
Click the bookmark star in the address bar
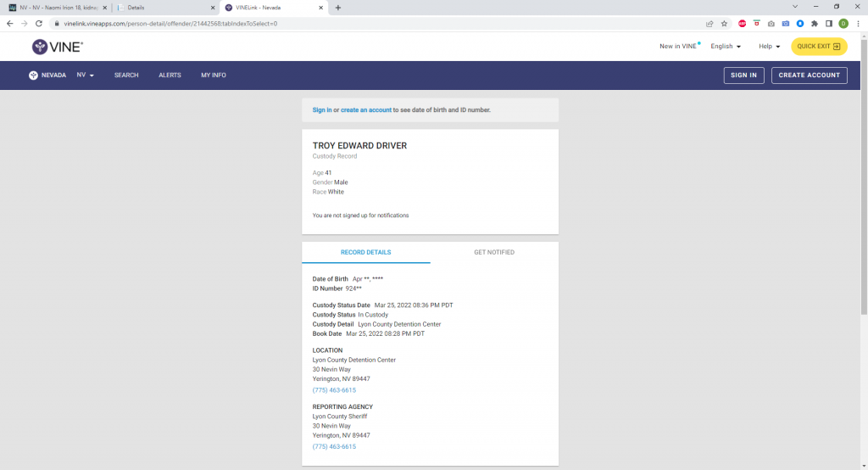[724, 24]
